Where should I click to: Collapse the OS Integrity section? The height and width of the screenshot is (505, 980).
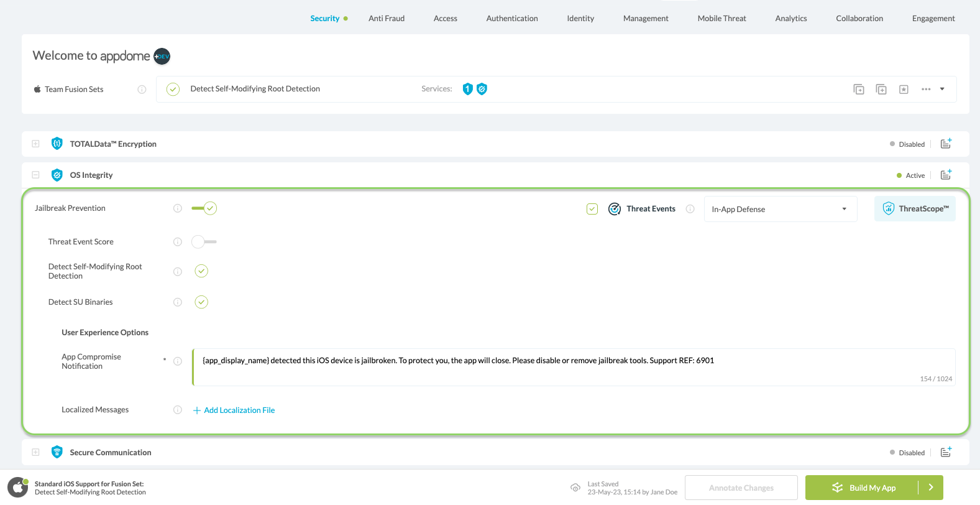(x=35, y=175)
